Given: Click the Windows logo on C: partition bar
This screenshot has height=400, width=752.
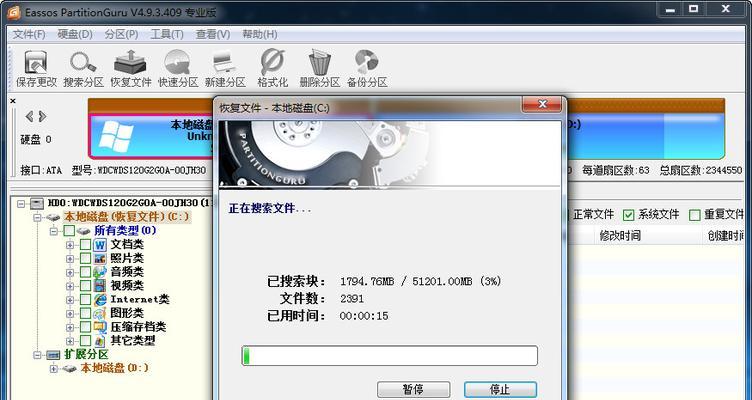Looking at the screenshot, I should [116, 137].
